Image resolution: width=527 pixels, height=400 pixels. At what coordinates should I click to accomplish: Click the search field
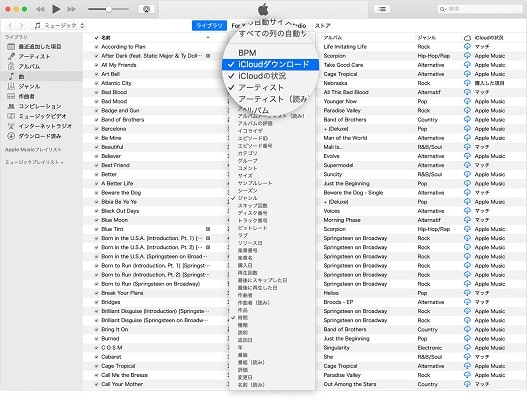click(480, 9)
